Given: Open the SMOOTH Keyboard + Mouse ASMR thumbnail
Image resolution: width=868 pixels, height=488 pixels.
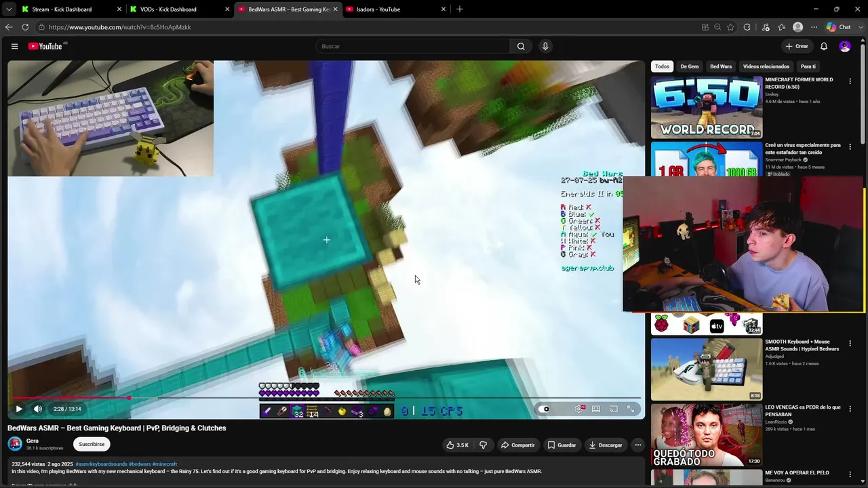Looking at the screenshot, I should [x=707, y=369].
